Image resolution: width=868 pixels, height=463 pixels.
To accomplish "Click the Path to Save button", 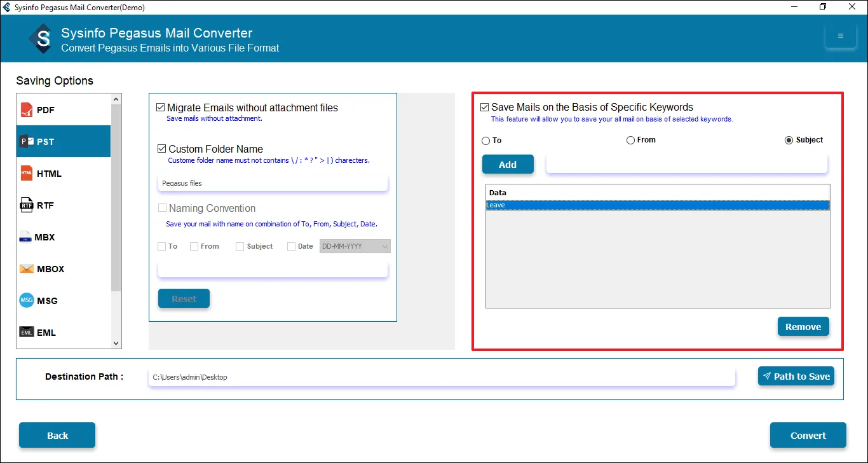I will [x=796, y=376].
